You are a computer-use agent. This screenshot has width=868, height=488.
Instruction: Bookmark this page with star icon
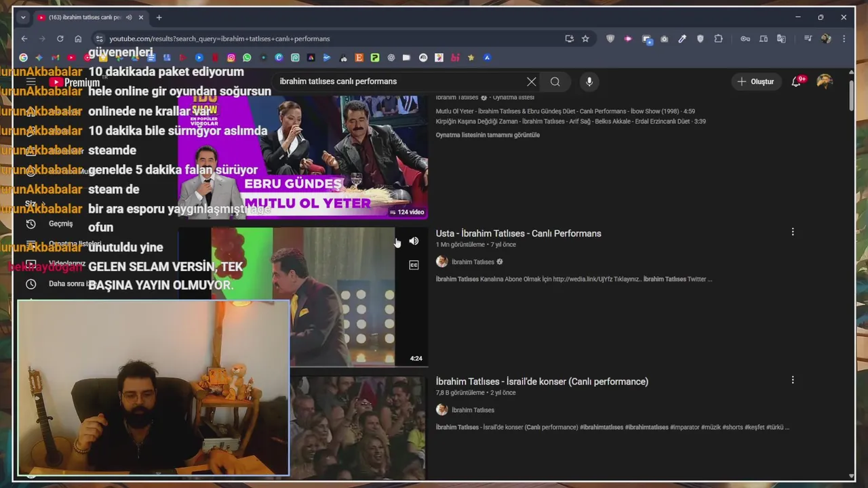tap(585, 39)
